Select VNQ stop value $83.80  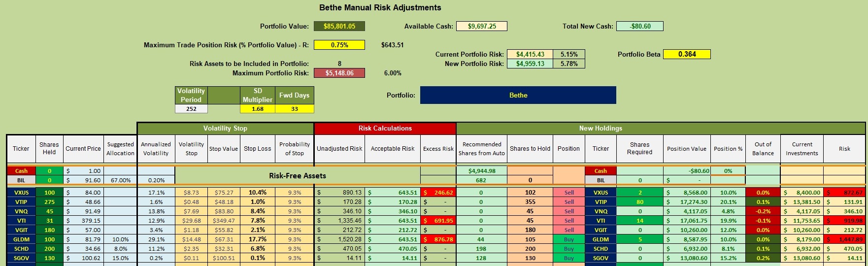pyautogui.click(x=224, y=211)
